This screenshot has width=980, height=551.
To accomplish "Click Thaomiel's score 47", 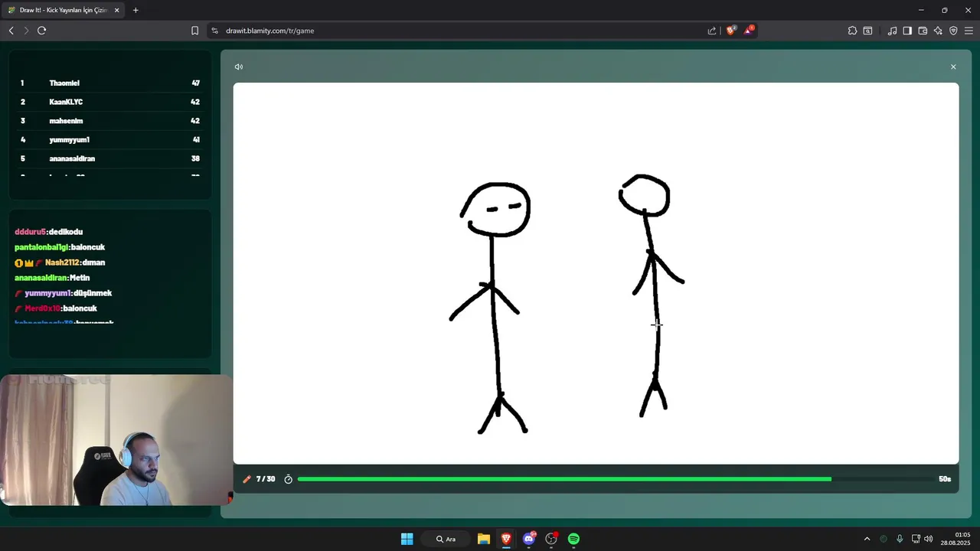I will coord(195,83).
